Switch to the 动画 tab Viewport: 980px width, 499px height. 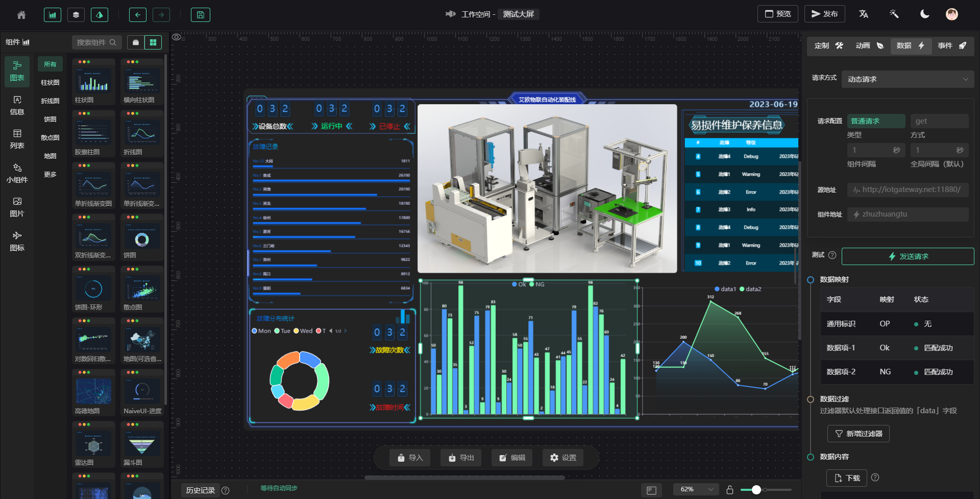pyautogui.click(x=869, y=46)
